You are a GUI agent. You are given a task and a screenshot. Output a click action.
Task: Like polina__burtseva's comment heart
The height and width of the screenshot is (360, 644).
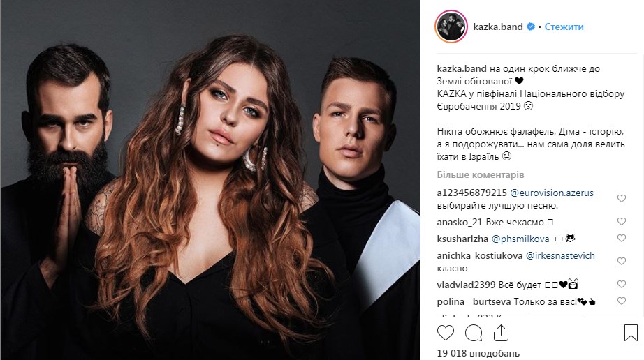[622, 301]
